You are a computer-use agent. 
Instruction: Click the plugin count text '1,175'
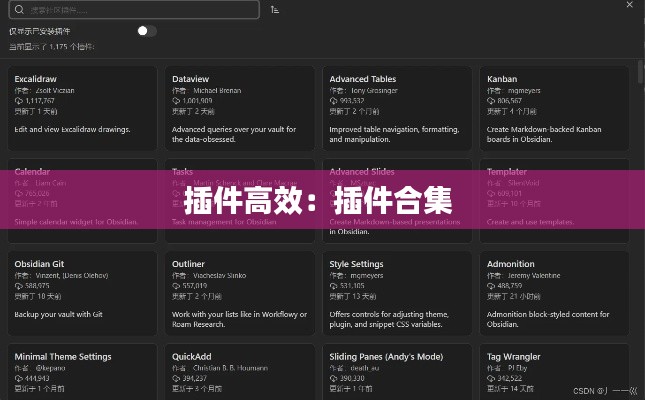click(58, 47)
